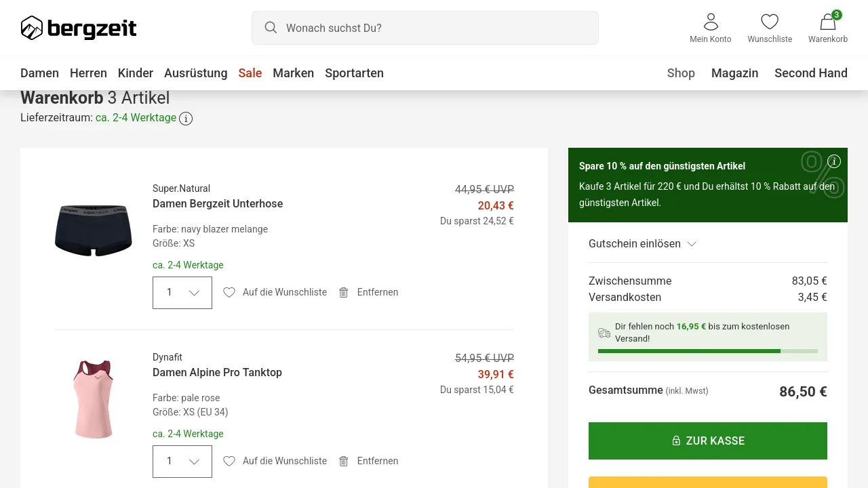Click the green cart badge showing 3
Screen dimensions: 868x488
[x=837, y=15]
